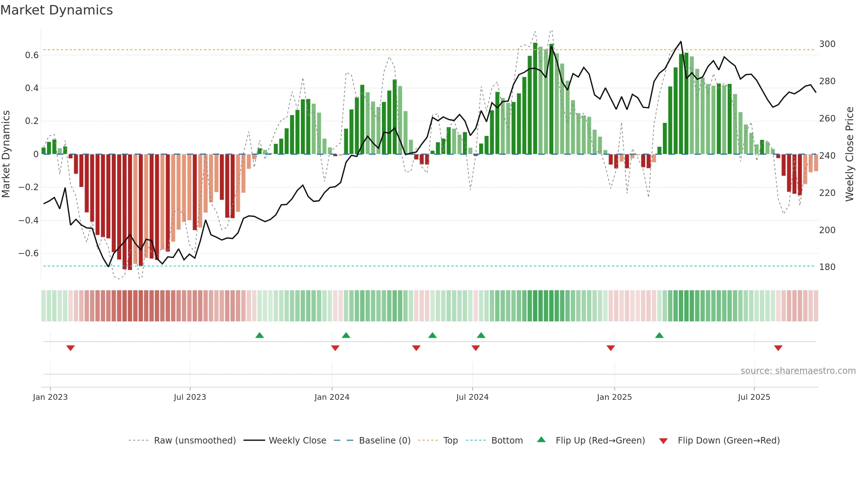Click the 260 price axis label
Image resolution: width=868 pixels, height=488 pixels.
(x=827, y=119)
